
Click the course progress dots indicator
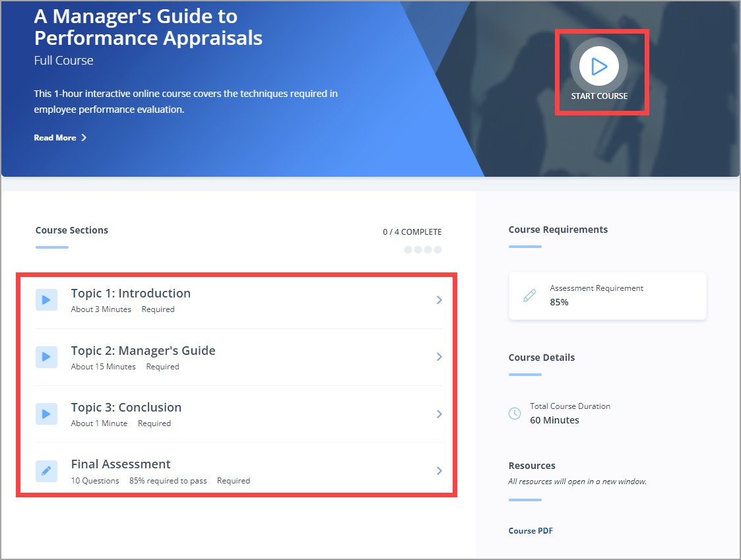(x=423, y=249)
